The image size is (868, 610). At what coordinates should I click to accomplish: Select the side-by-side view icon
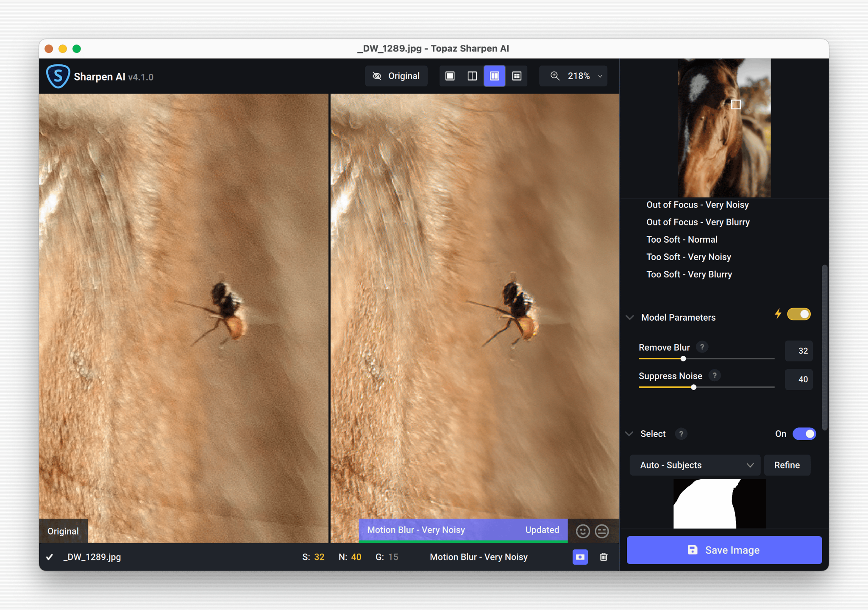click(x=495, y=76)
